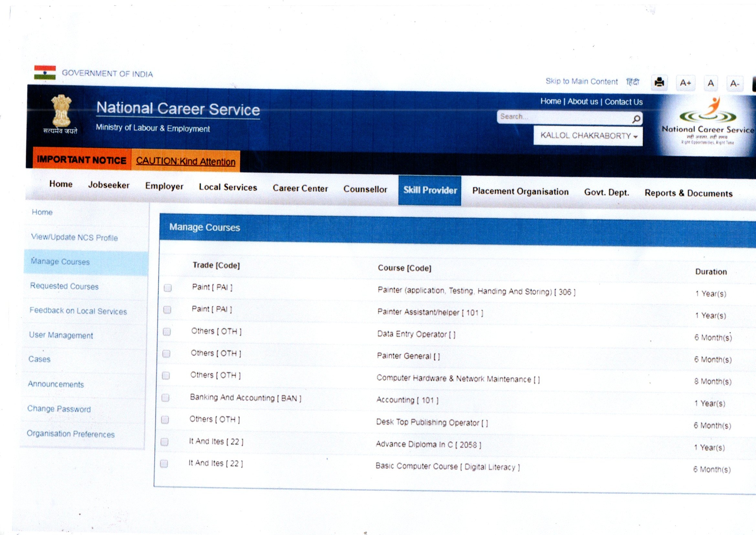Image resolution: width=756 pixels, height=535 pixels.
Task: Open Home in the left sidebar
Action: (x=42, y=213)
